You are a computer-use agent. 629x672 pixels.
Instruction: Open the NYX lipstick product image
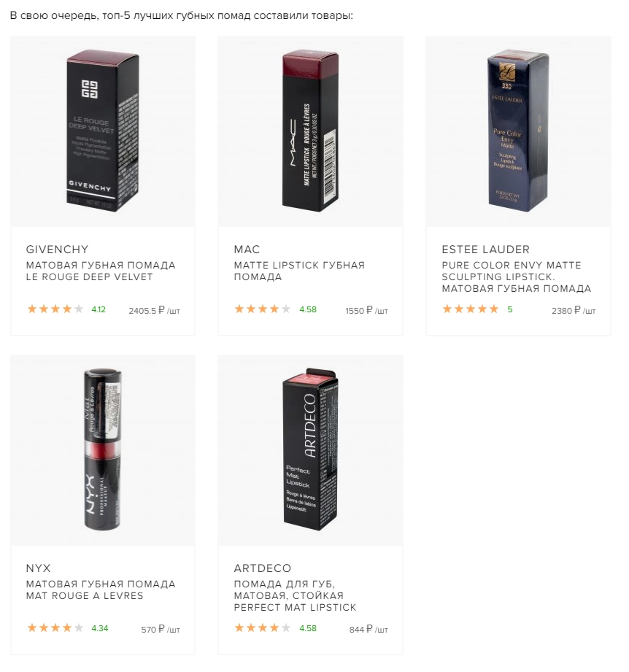coord(102,450)
